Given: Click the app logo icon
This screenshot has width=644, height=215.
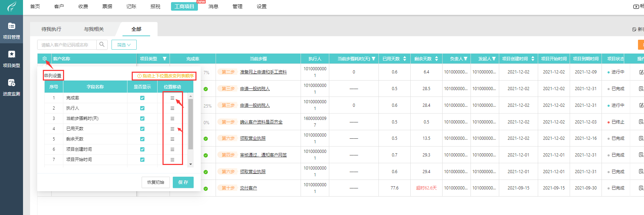Looking at the screenshot, I should (12, 6).
